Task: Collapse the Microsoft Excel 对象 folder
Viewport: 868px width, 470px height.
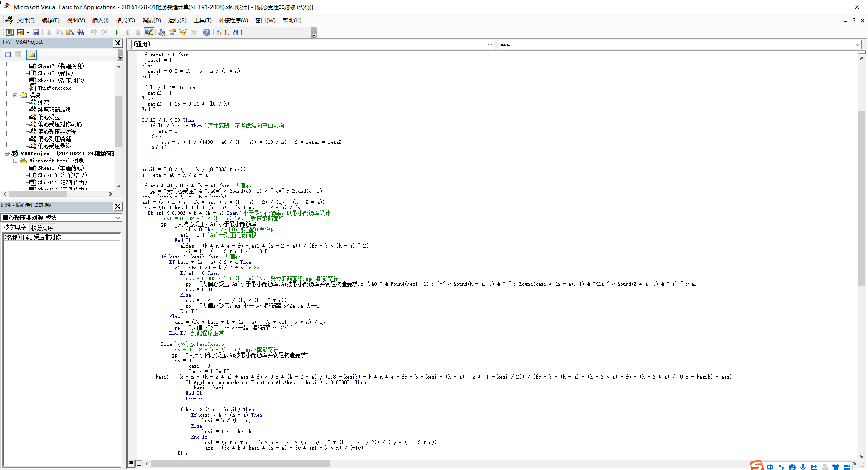Action: (15, 161)
